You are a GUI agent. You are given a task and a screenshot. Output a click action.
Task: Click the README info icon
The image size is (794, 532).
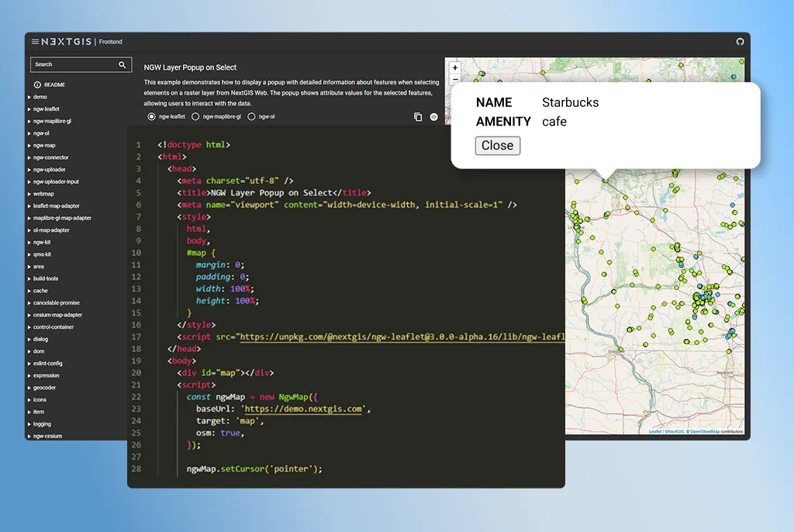37,85
